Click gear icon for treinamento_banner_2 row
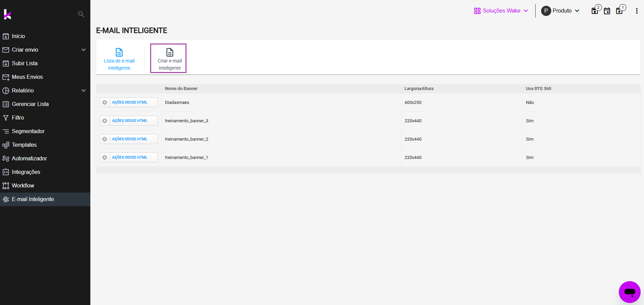 (105, 139)
